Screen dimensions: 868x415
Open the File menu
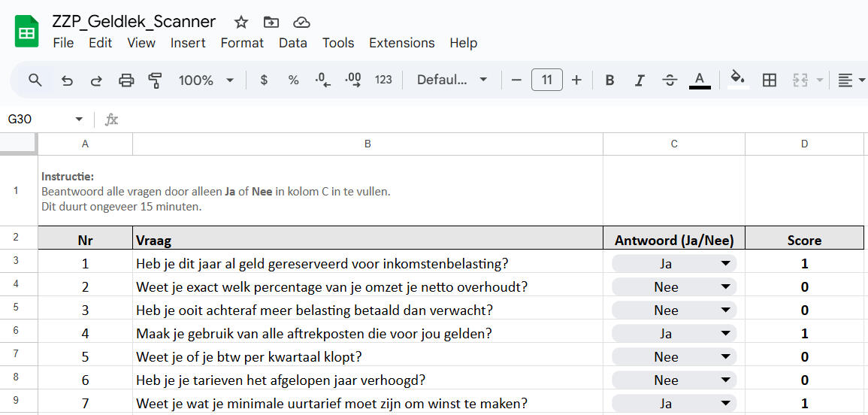coord(63,43)
